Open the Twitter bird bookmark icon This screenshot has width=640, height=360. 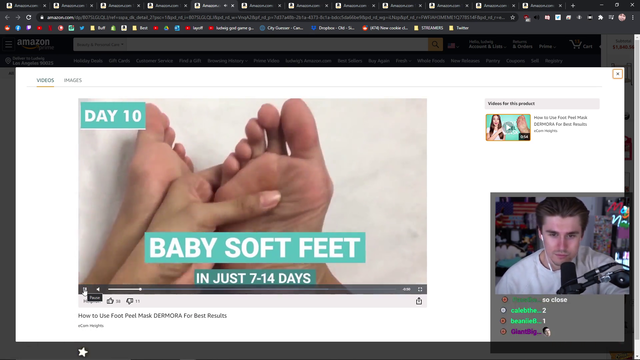[x=82, y=28]
